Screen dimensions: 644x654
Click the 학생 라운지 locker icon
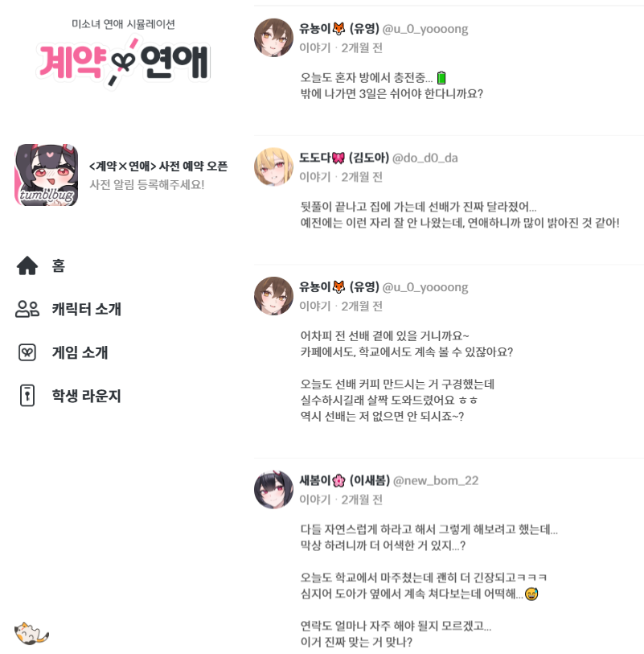[x=27, y=396]
